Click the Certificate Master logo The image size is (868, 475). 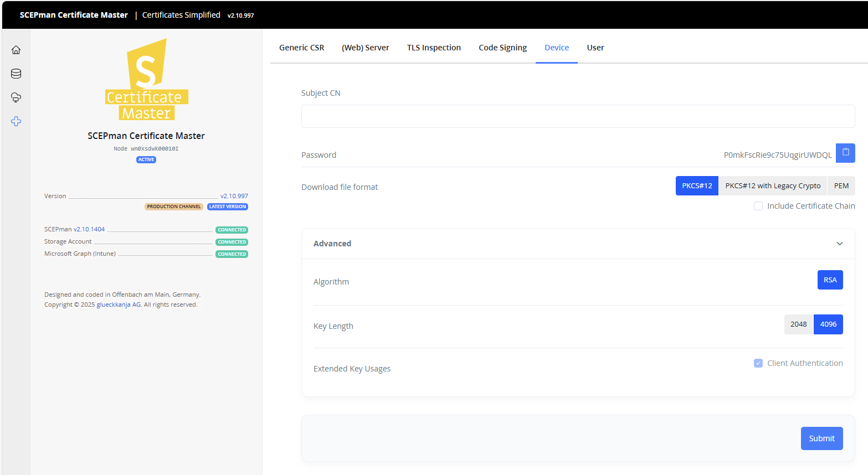point(146,80)
